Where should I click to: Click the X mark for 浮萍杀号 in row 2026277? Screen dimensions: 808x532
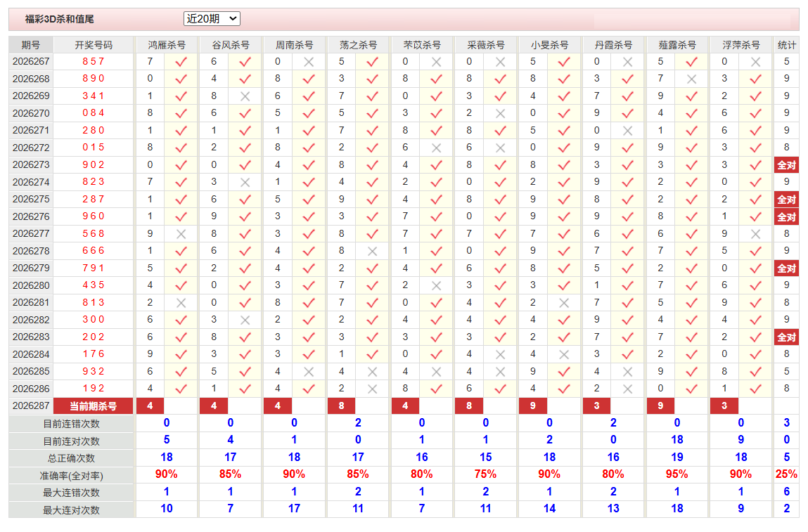(x=755, y=234)
